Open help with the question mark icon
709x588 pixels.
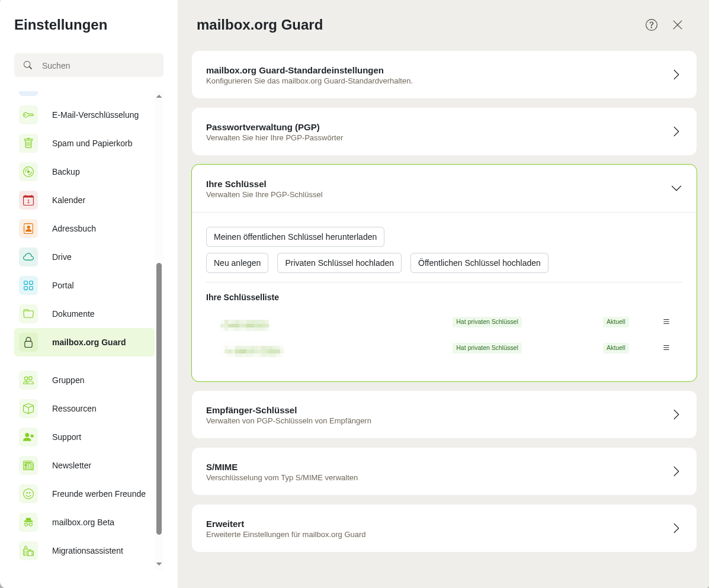(652, 25)
